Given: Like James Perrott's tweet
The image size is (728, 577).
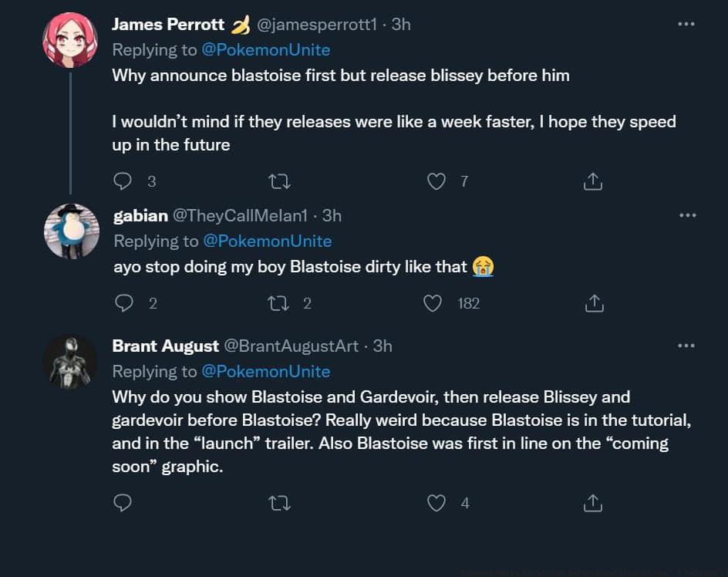Looking at the screenshot, I should (436, 181).
